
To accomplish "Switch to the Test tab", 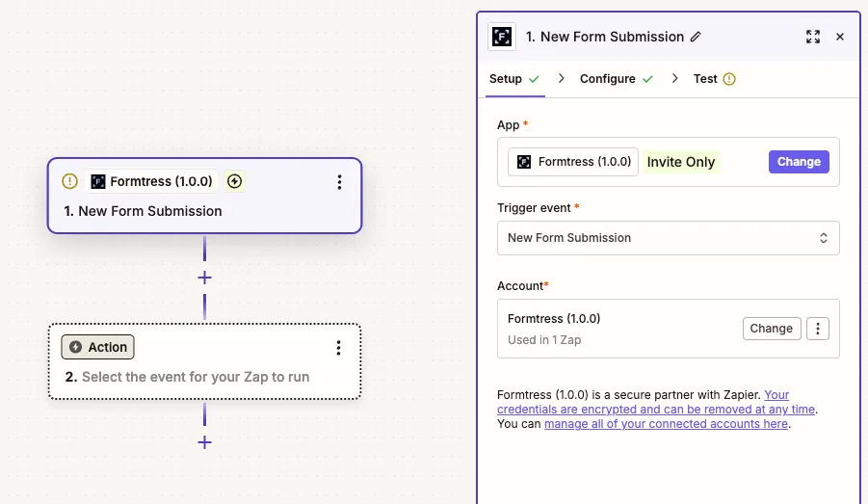I will (714, 79).
